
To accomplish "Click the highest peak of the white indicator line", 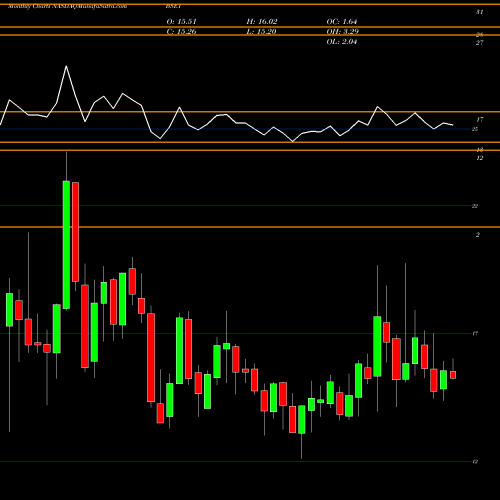I will point(66,66).
